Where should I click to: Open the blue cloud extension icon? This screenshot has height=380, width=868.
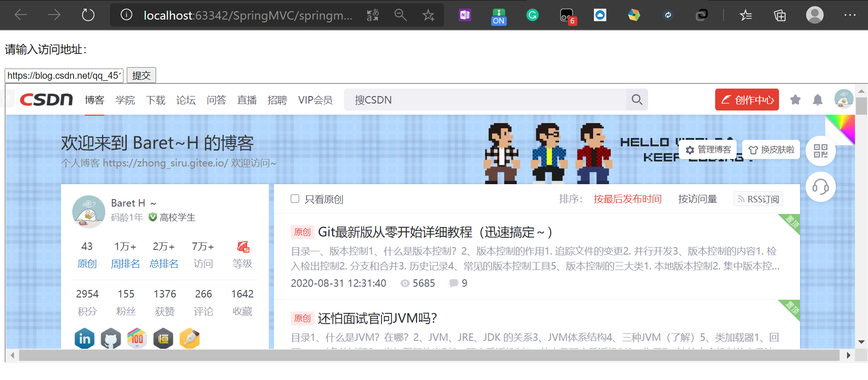(x=600, y=15)
